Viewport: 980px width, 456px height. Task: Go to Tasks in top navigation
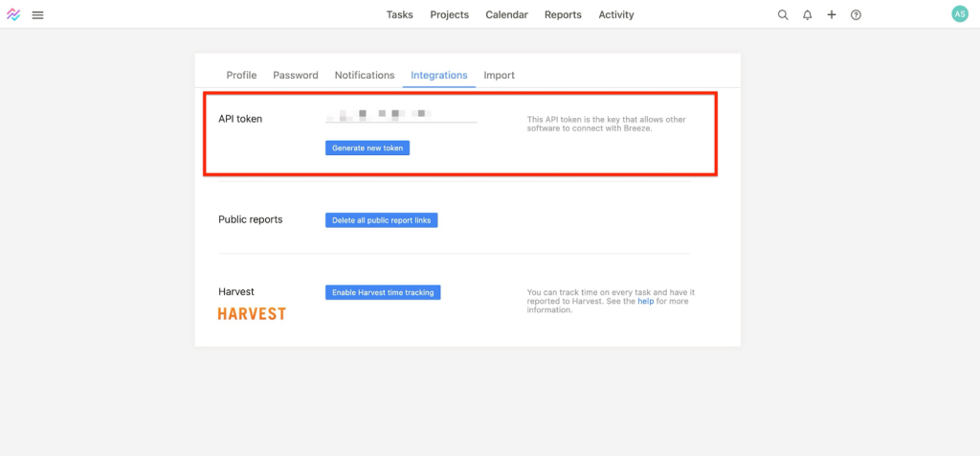399,14
